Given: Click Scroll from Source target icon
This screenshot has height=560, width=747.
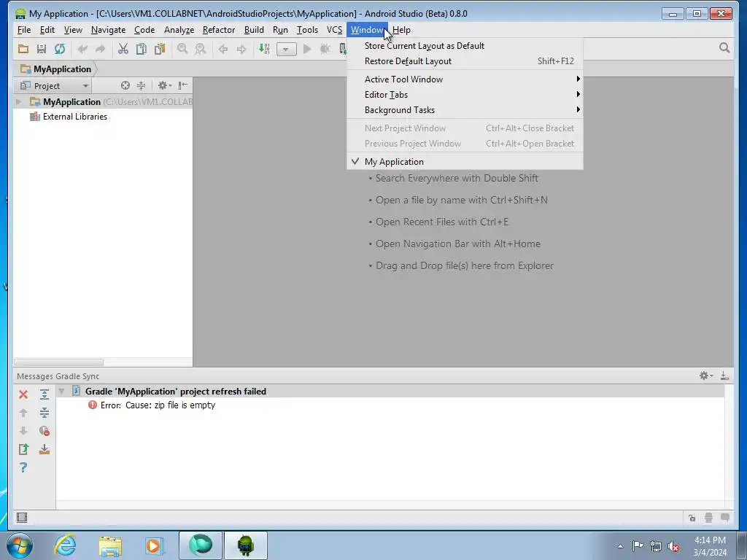Looking at the screenshot, I should point(125,85).
